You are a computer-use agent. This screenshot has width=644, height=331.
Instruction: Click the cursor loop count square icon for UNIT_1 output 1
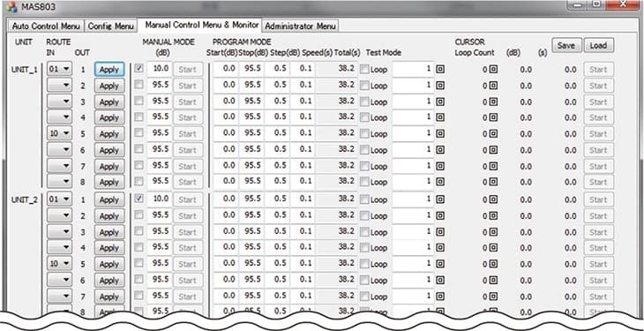tap(494, 70)
